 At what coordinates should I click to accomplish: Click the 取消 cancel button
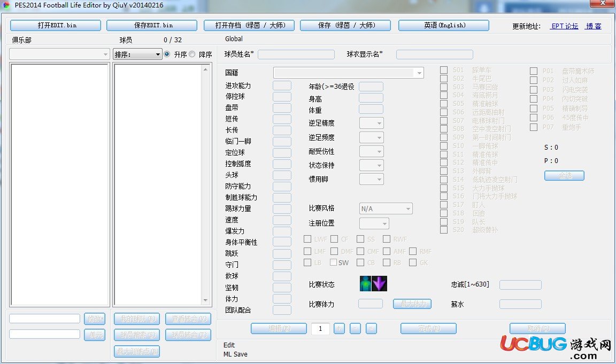pyautogui.click(x=538, y=328)
